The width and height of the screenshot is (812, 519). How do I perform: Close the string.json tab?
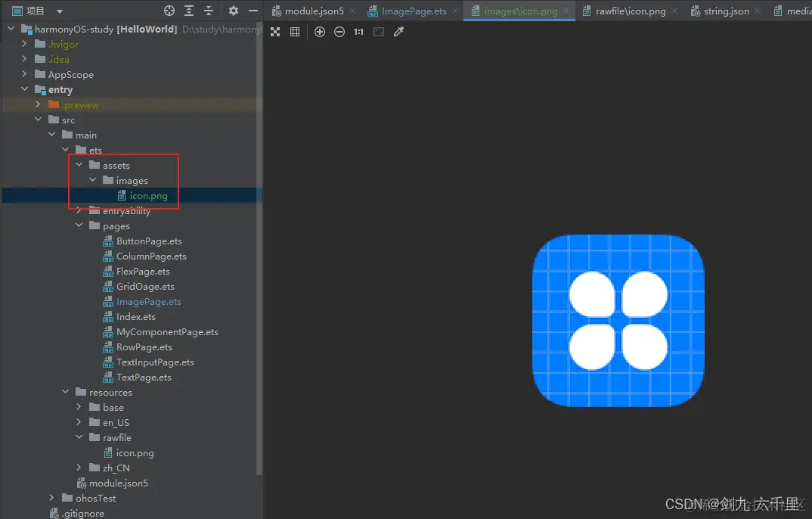[758, 11]
